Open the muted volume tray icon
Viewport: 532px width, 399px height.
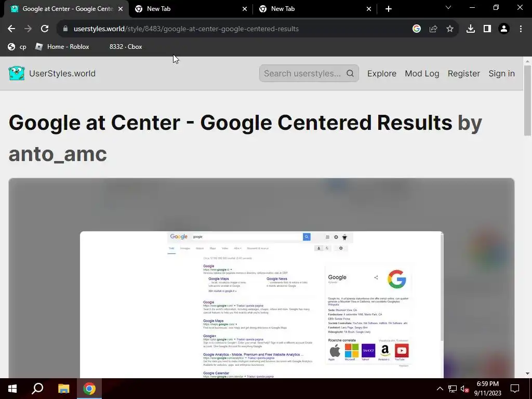pos(464,389)
